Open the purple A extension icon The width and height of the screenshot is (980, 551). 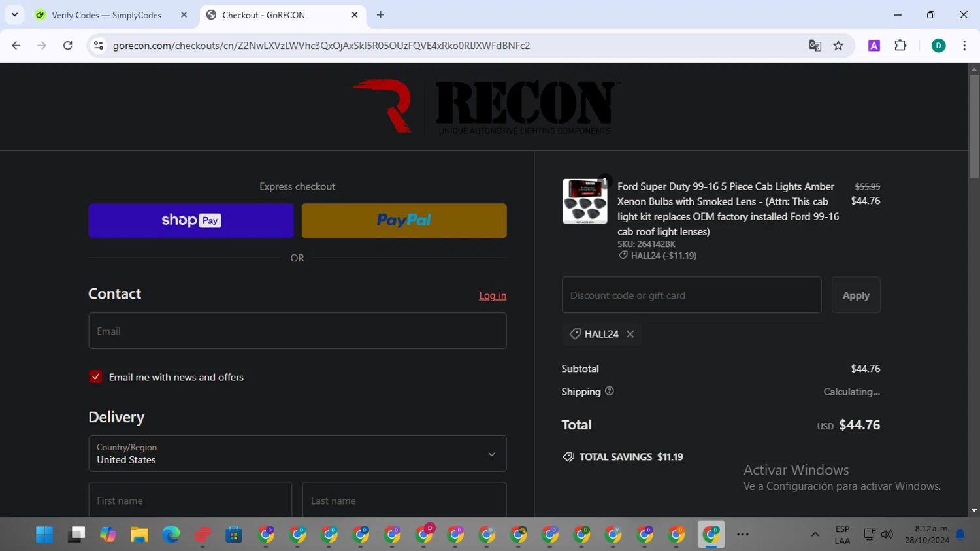(x=874, y=46)
